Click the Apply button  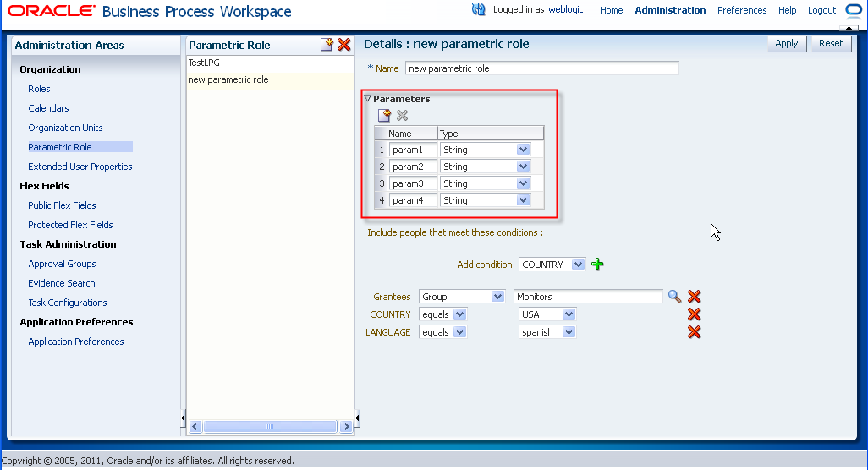pos(786,43)
